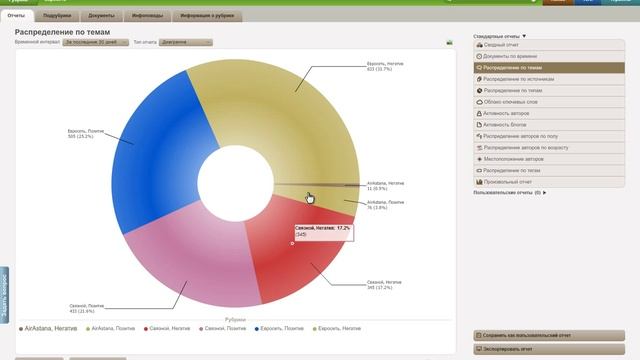Select the highlighted Распределение по темам report
Viewport: 640px width, 360px height.
click(549, 68)
